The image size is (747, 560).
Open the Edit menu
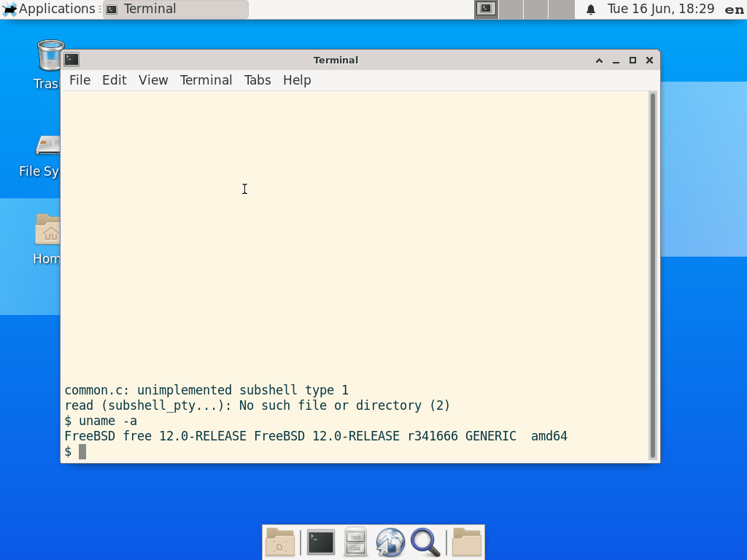[x=114, y=80]
